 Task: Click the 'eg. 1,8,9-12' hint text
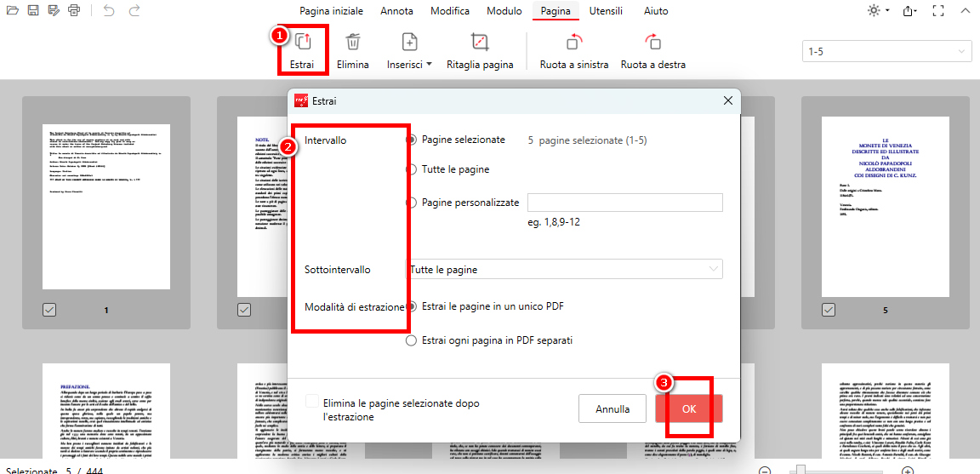point(554,221)
